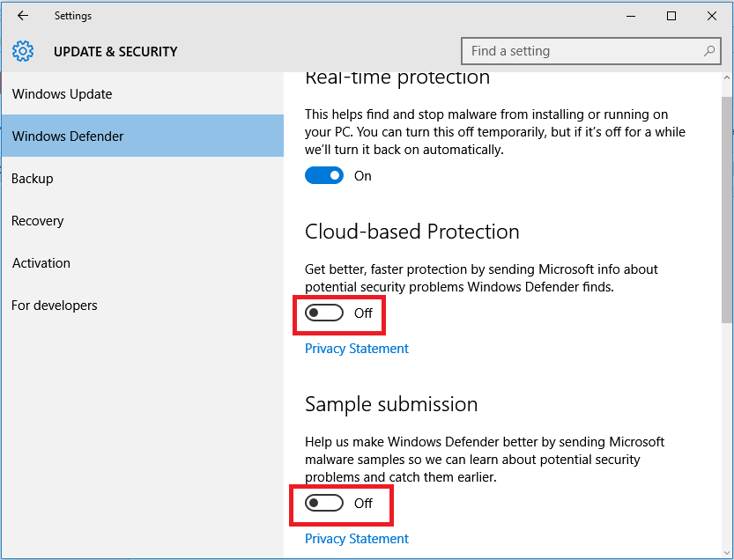Screen dimensions: 734x560
Task: Click the Cloud-based Protection heading
Action: click(x=412, y=232)
